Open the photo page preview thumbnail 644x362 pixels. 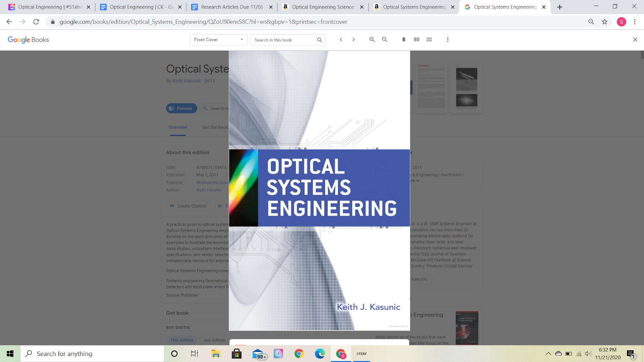466,88
